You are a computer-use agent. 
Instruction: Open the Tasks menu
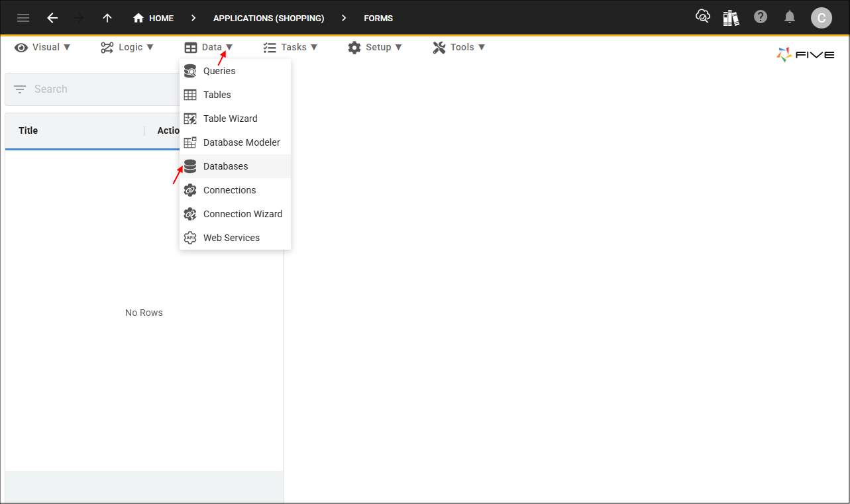point(290,47)
